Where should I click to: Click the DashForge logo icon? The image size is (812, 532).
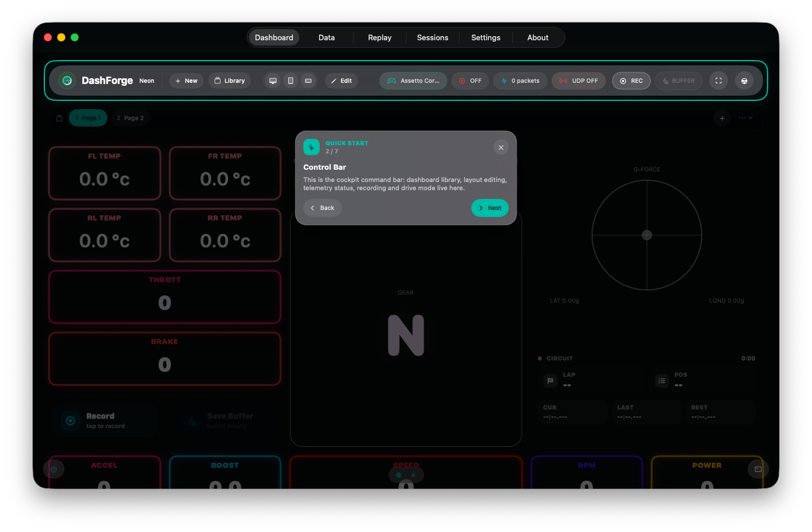pos(67,80)
